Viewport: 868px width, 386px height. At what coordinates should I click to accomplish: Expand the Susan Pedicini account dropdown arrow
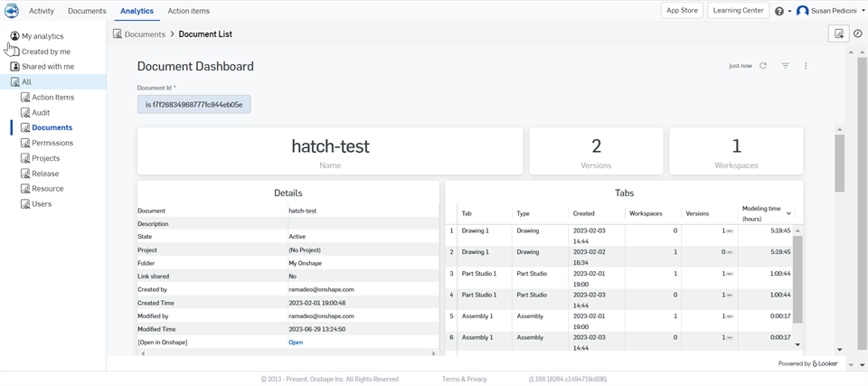(x=863, y=11)
